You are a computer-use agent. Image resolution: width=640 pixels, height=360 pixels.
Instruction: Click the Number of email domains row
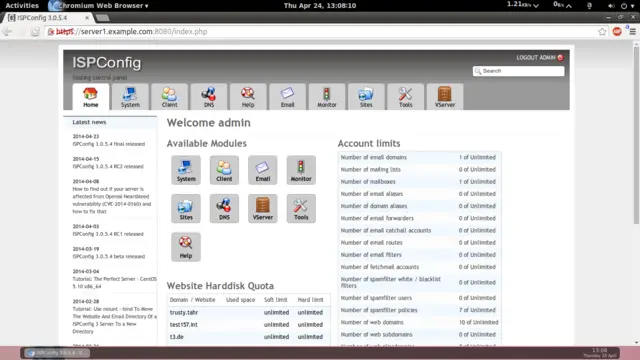point(419,157)
